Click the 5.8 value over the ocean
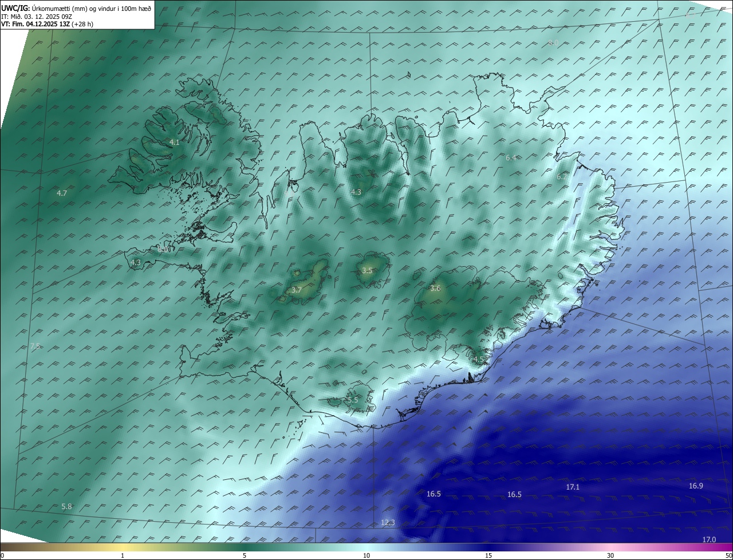The height and width of the screenshot is (560, 733). [66, 506]
